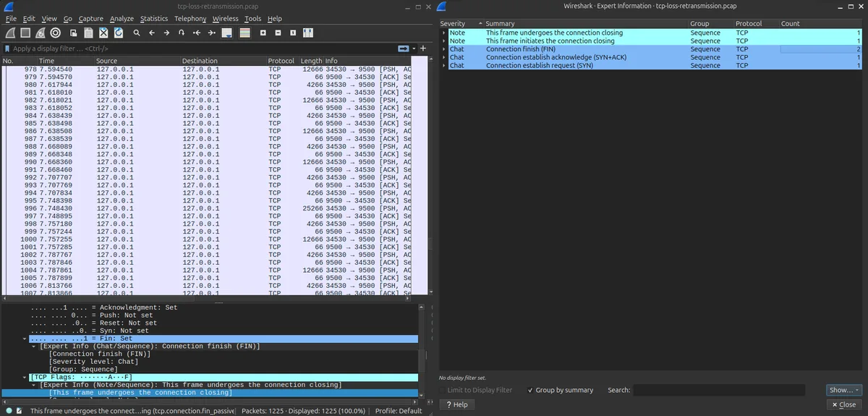
Task: Collapse Expert Info (Chat/Sequence) node
Action: pyautogui.click(x=34, y=346)
